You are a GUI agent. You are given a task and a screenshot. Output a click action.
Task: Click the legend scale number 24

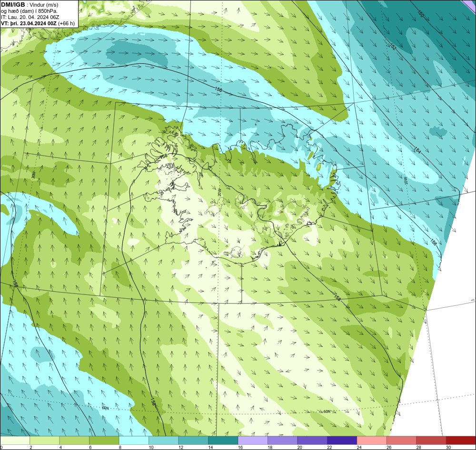[x=359, y=447]
